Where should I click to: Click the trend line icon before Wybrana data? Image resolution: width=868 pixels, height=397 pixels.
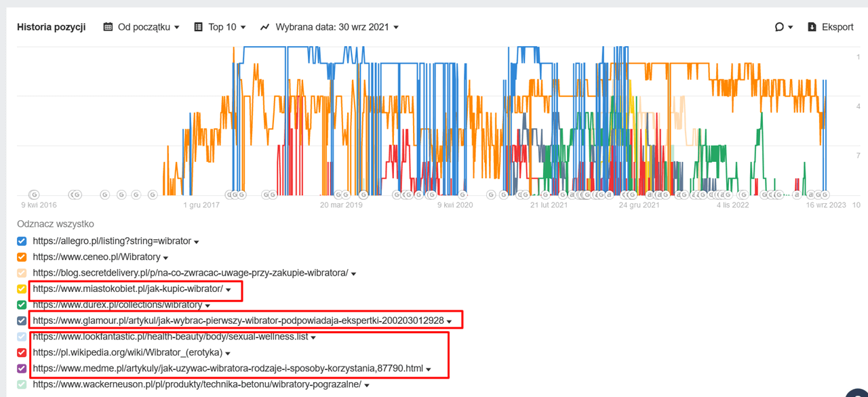coord(264,27)
